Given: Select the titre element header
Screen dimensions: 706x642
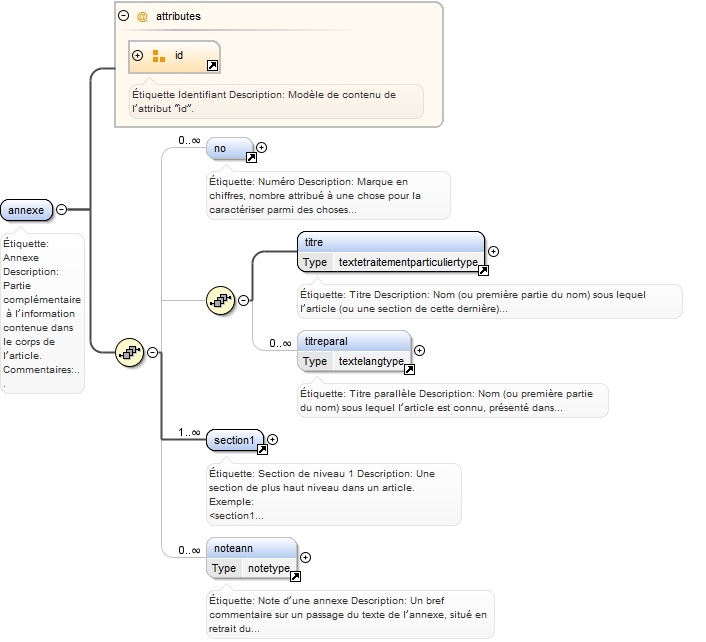Looking at the screenshot, I should tap(390, 242).
